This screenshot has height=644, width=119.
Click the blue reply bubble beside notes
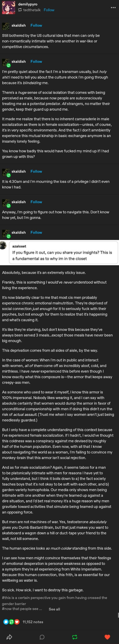pos(6,622)
